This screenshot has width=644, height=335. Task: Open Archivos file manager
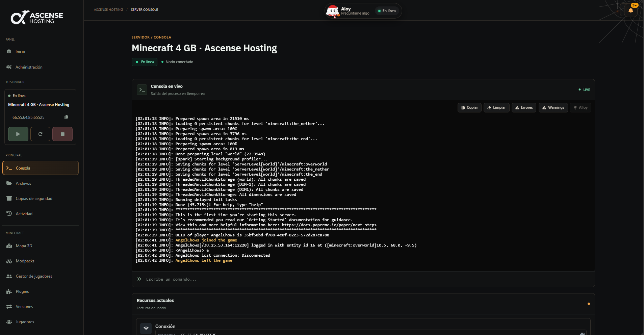pos(41,183)
